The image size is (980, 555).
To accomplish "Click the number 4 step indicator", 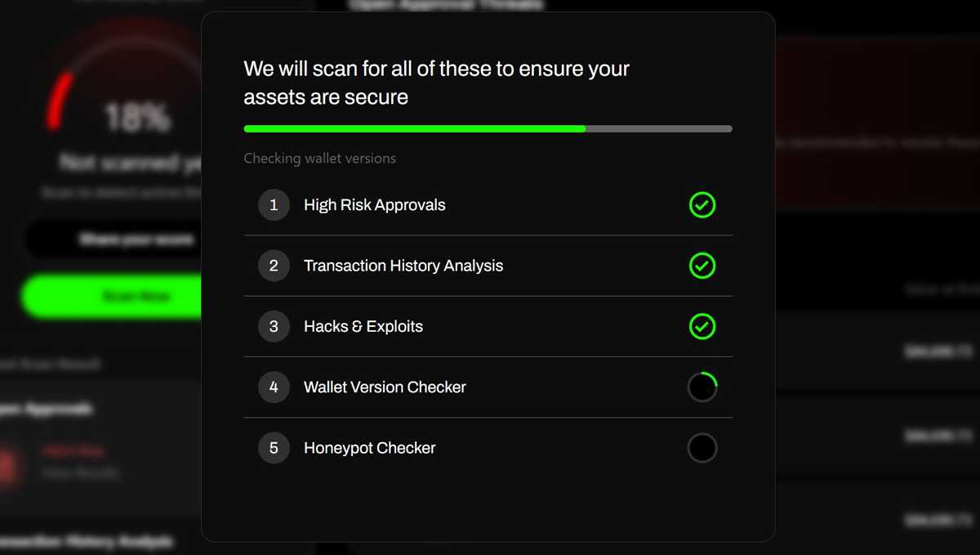I will tap(274, 387).
